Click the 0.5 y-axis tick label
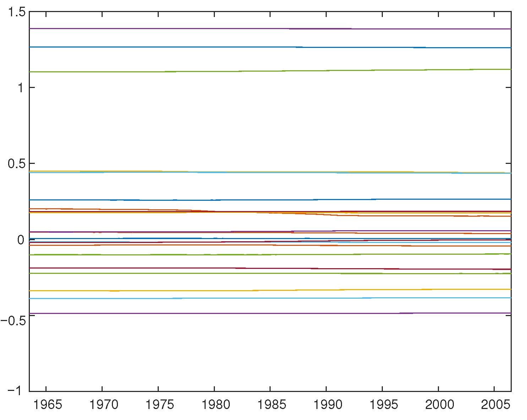Image resolution: width=527 pixels, height=420 pixels. tap(16, 164)
